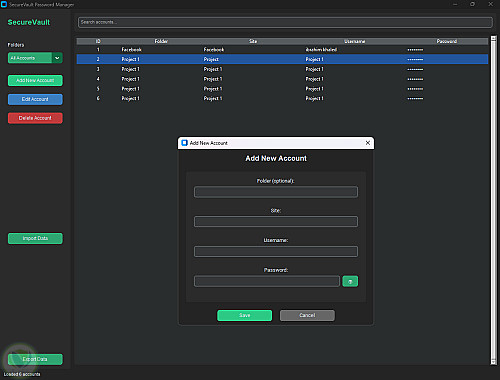500x380 pixels.
Task: Expand the All Accounts folder dropdown arrow
Action: point(57,58)
